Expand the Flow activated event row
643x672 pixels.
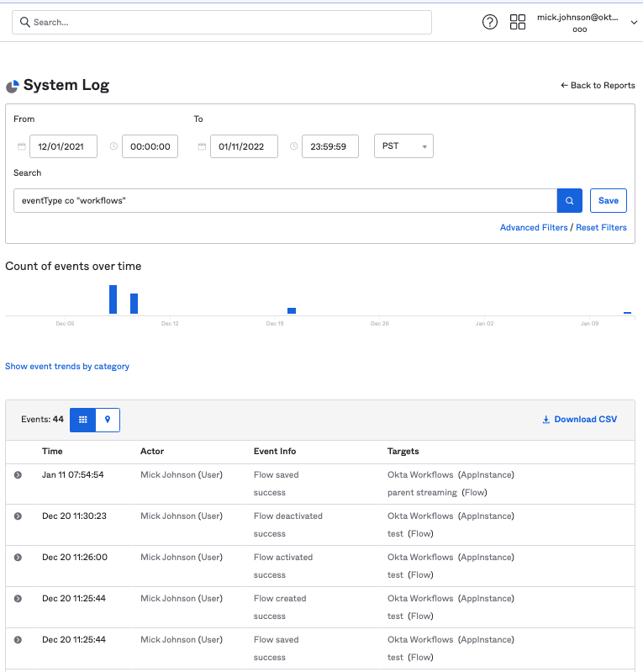(18, 558)
